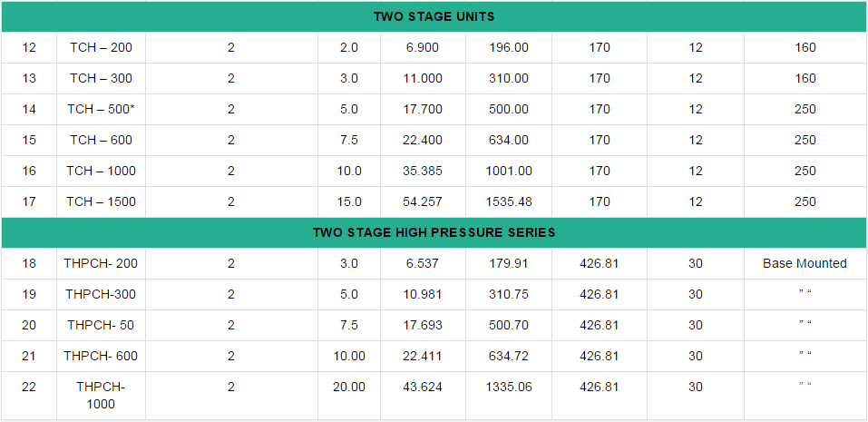Screen dimensions: 868x422
Task: Click the TWO STAGE HIGH PRESSURE SERIES header
Action: point(434,232)
